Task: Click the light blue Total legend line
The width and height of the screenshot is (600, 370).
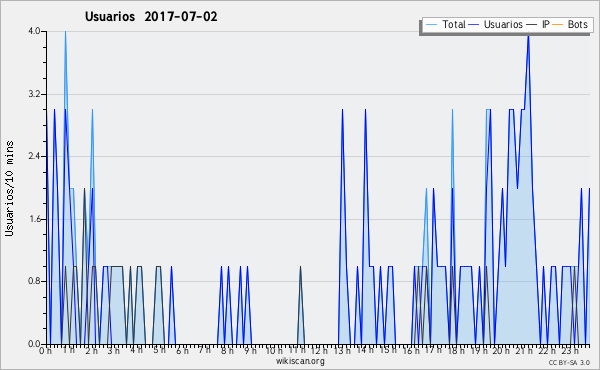Action: click(431, 25)
